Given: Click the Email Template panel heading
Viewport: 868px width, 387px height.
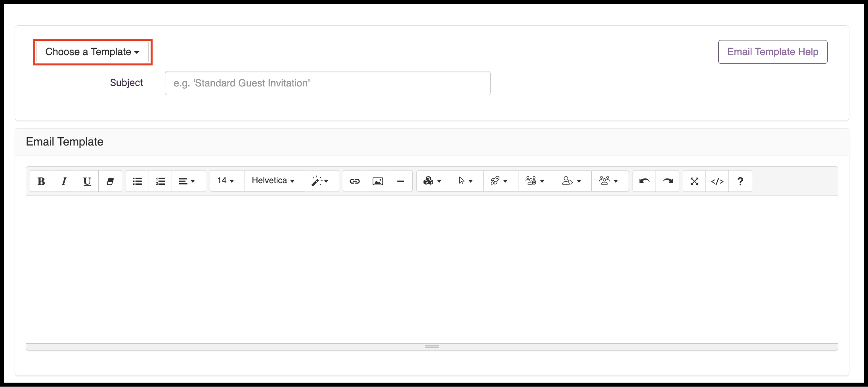Looking at the screenshot, I should tap(65, 142).
